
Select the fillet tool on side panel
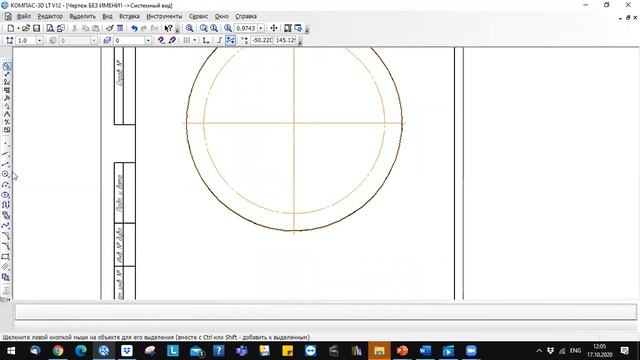click(x=6, y=246)
